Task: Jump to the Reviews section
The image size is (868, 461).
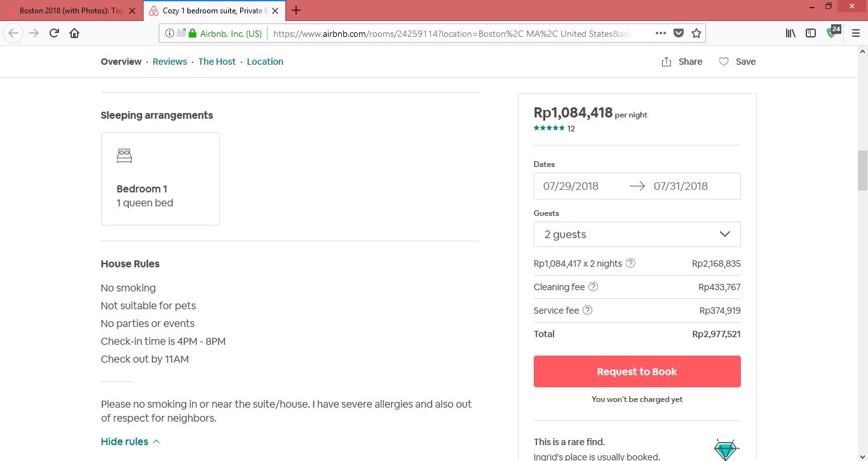Action: point(170,62)
